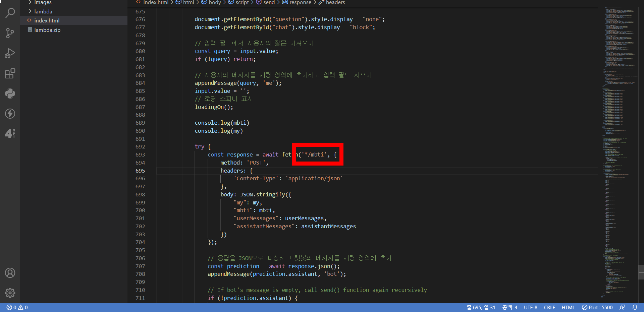Click 'assistantMessages' value on line 702
The height and width of the screenshot is (312, 644).
[x=328, y=226]
